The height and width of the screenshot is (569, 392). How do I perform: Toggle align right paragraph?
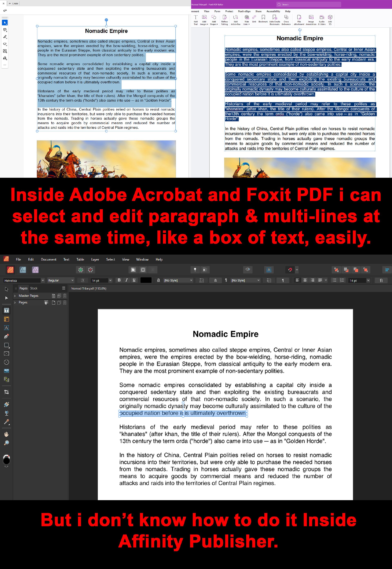[312, 280]
